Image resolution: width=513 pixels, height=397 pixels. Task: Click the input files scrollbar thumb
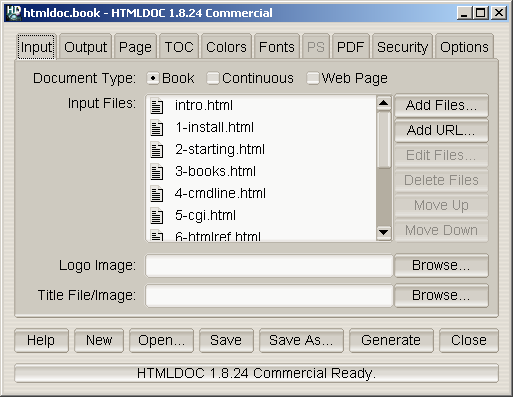tap(384, 140)
